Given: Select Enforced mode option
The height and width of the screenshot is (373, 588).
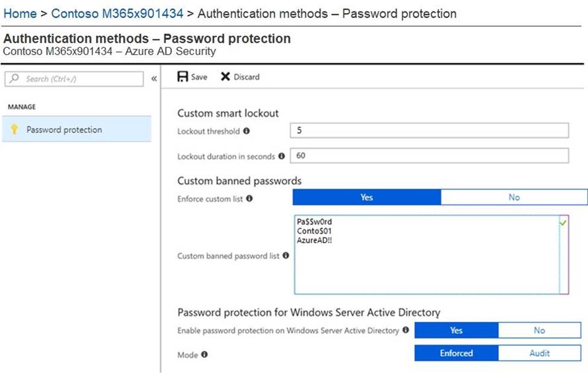Looking at the screenshot, I should coord(456,353).
